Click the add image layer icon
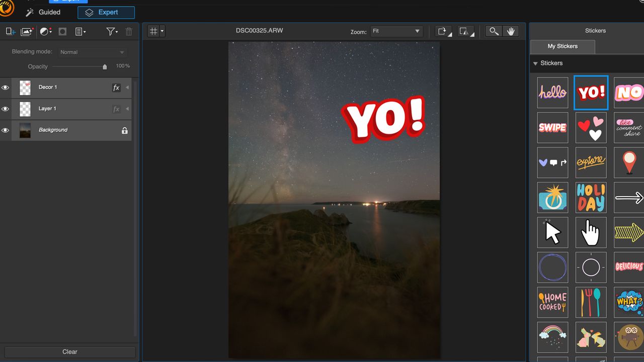This screenshot has width=644, height=362. 27,32
